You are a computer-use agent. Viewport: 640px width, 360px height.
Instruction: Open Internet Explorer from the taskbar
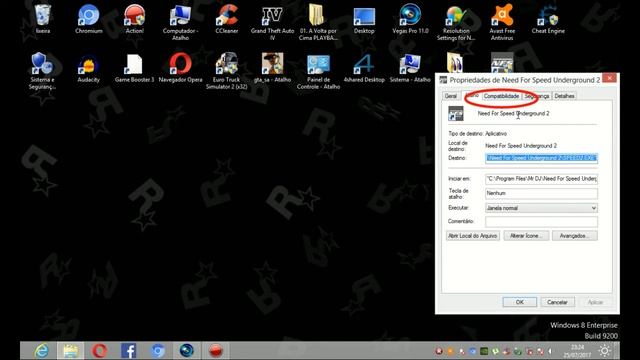pyautogui.click(x=42, y=351)
